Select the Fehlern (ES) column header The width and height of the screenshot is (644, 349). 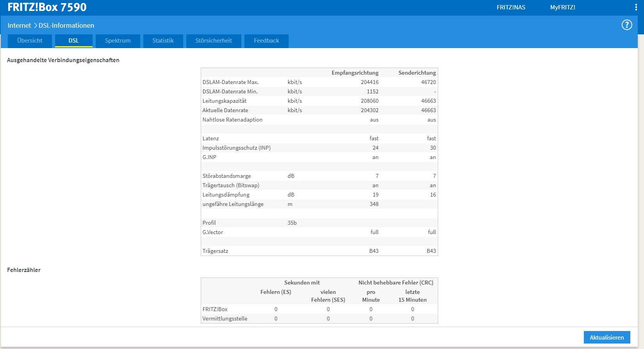pos(276,292)
